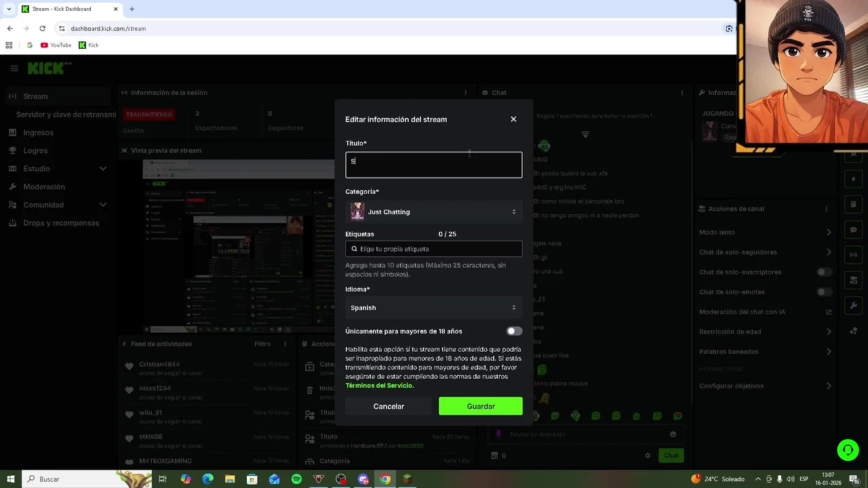The height and width of the screenshot is (488, 868).
Task: Toggle Chat de solo-emotes
Action: 825,292
